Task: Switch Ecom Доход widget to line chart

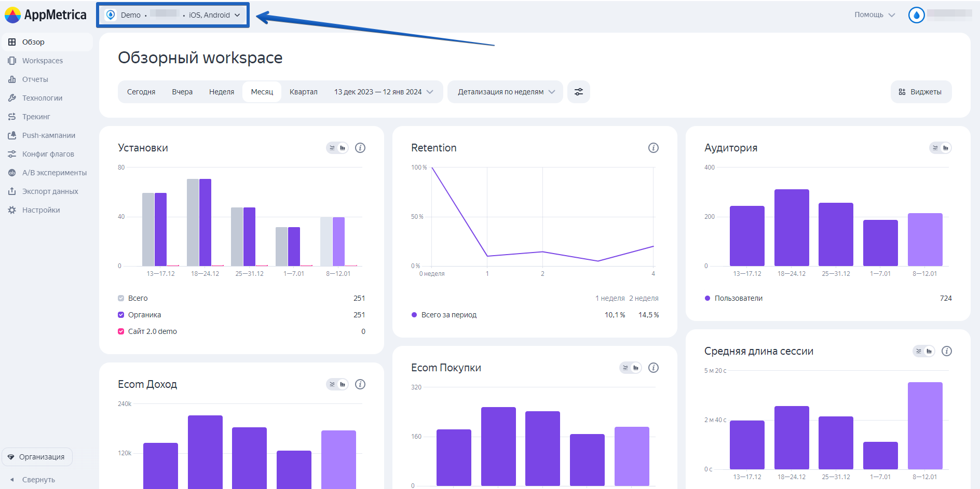Action: click(332, 384)
